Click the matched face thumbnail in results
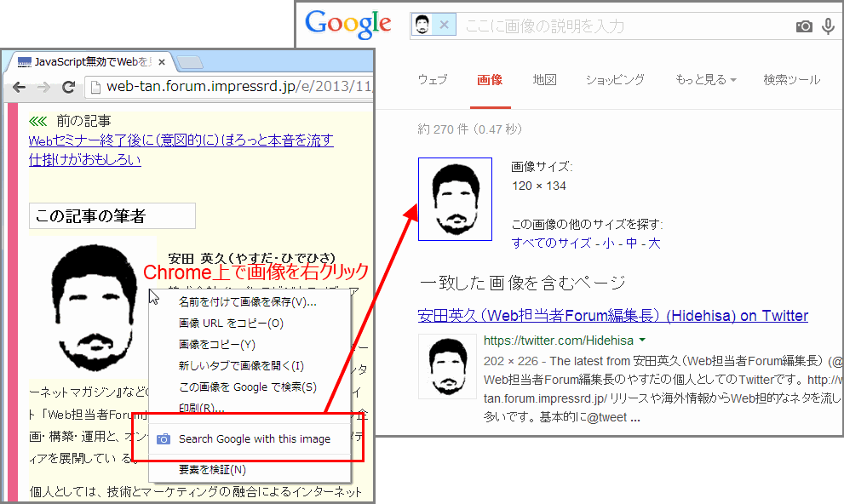 pyautogui.click(x=447, y=368)
